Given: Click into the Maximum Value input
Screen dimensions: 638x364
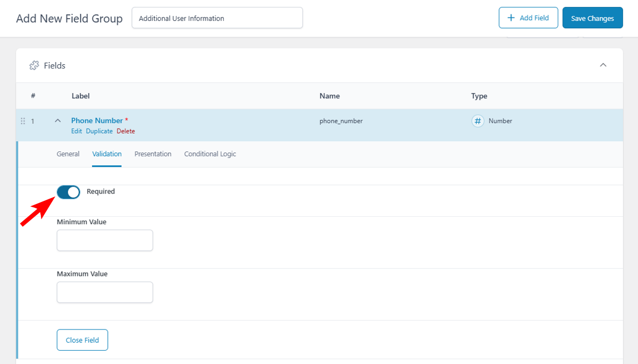Looking at the screenshot, I should [x=105, y=292].
